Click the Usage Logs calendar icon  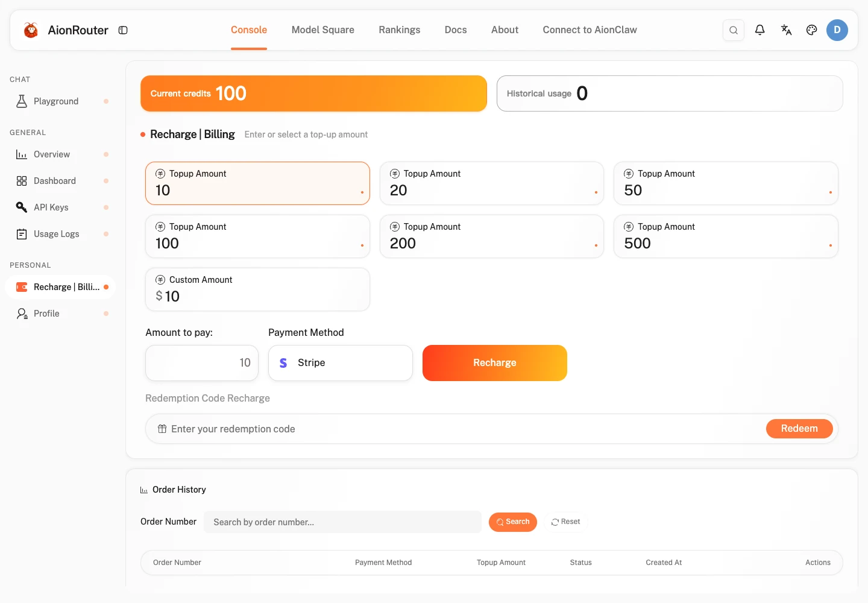(x=22, y=234)
